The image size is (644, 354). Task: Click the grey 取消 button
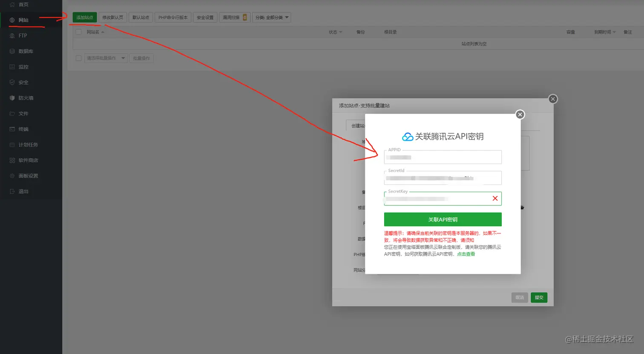point(520,297)
